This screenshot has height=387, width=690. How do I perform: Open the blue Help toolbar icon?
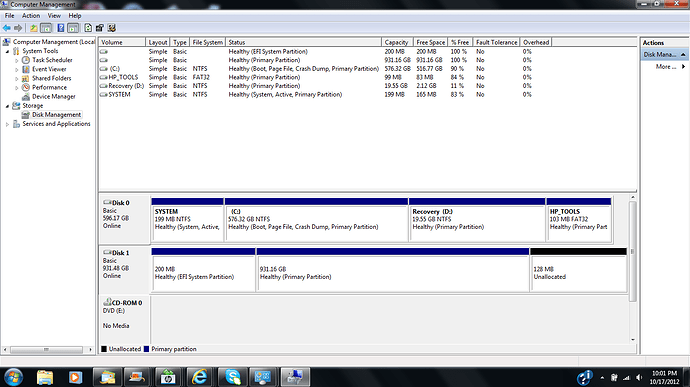[61, 28]
